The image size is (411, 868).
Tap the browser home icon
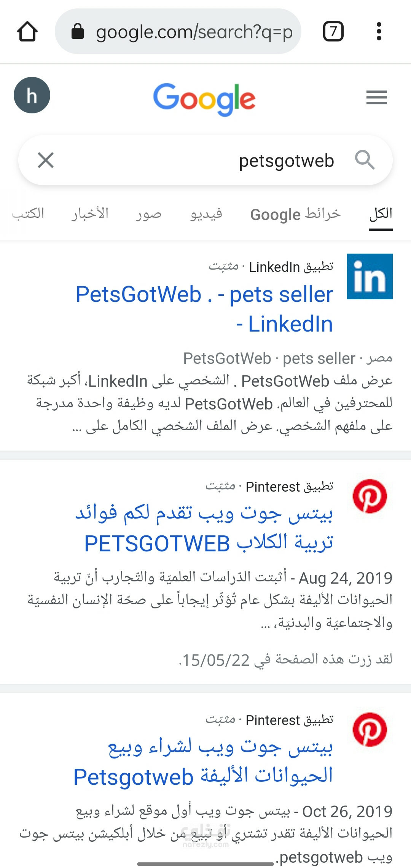[27, 31]
